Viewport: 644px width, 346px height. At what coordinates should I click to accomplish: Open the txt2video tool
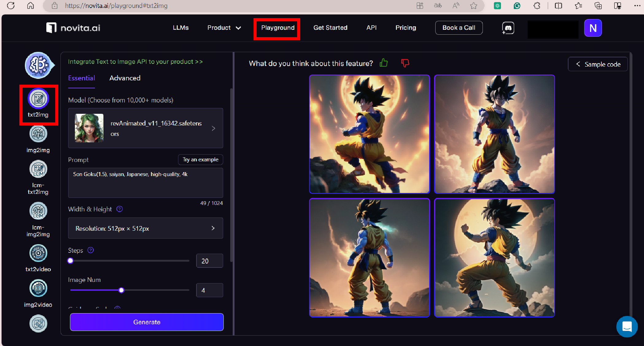pos(38,253)
